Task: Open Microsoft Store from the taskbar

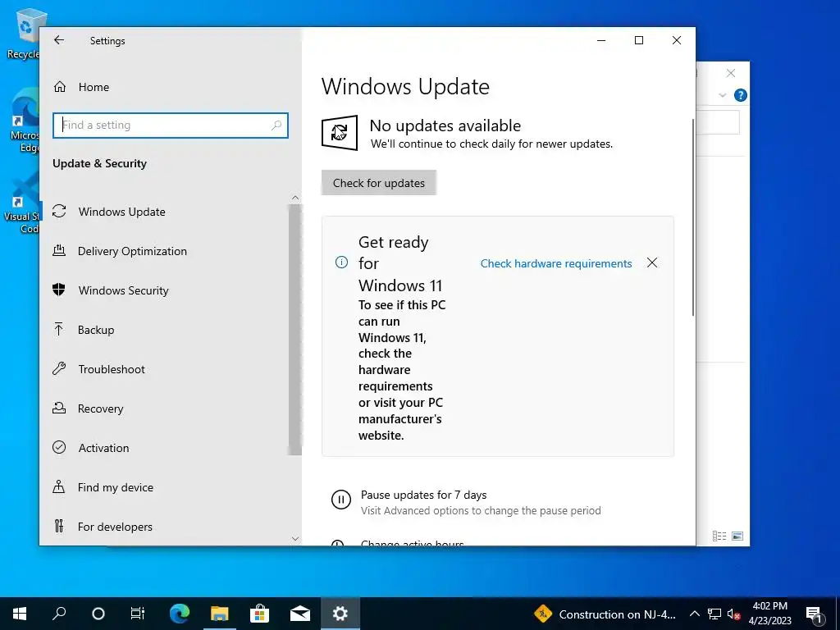Action: [x=259, y=614]
